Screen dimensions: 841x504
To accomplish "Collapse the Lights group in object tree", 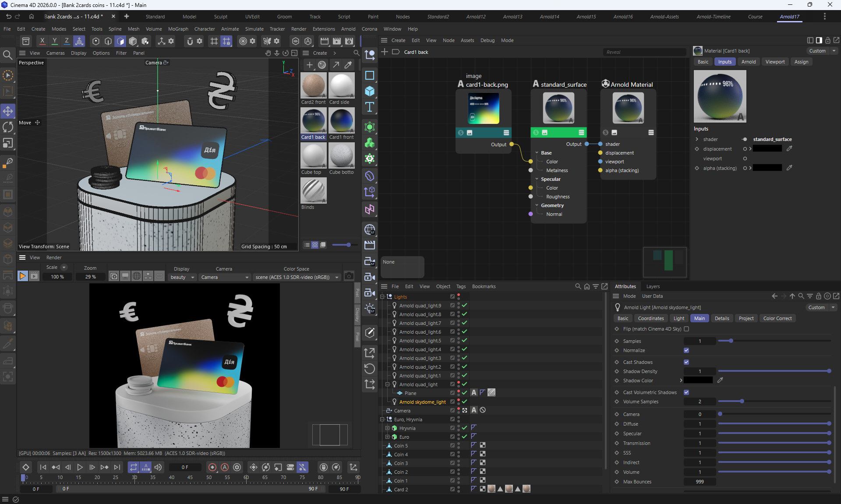I will click(x=382, y=297).
